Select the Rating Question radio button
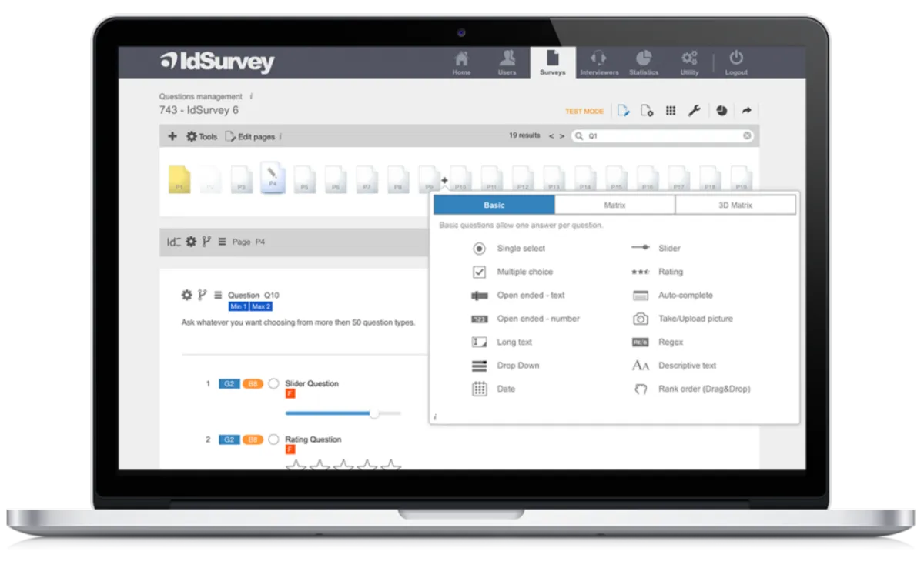Image resolution: width=924 pixels, height=568 pixels. point(273,439)
